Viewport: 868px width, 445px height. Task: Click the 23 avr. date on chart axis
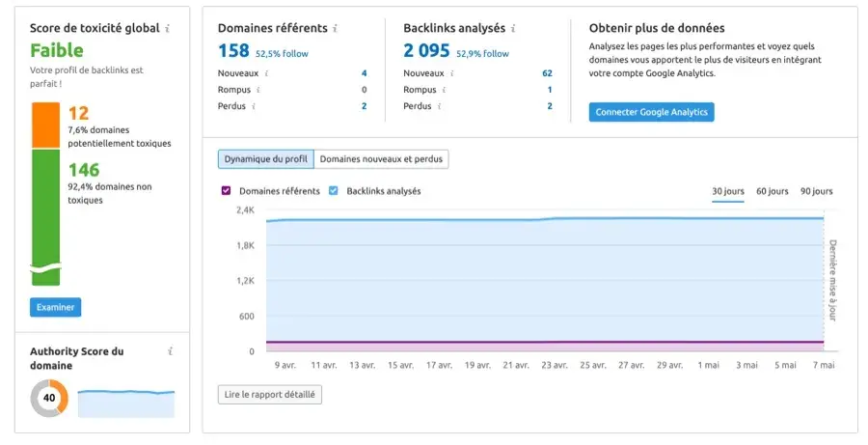click(555, 365)
